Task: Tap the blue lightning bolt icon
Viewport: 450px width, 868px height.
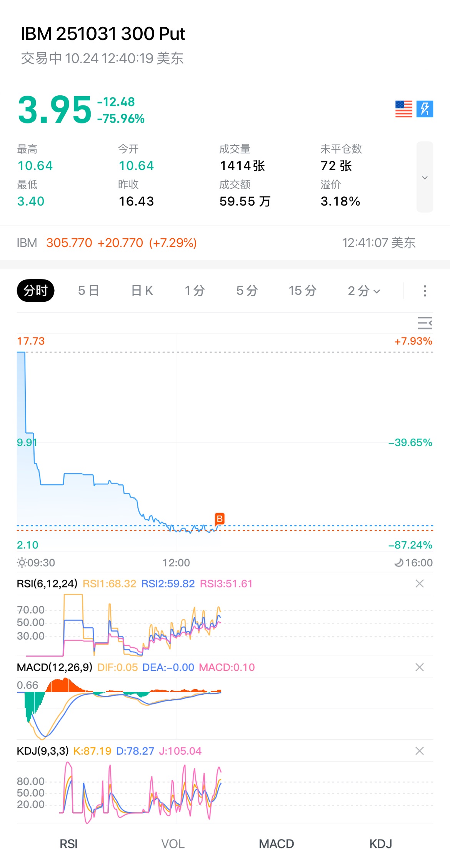Action: (x=425, y=109)
